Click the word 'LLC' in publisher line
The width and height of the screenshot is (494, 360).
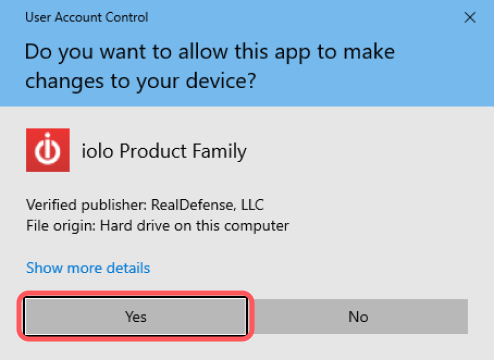coord(252,205)
